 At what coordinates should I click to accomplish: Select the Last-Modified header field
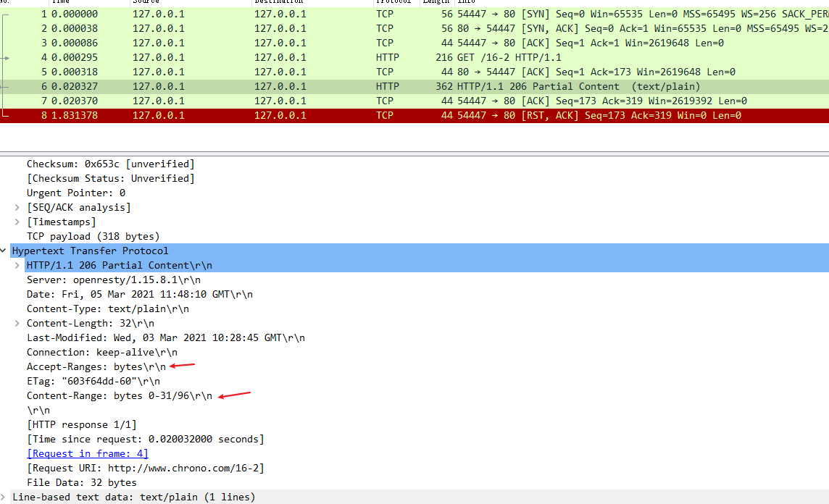pos(165,338)
